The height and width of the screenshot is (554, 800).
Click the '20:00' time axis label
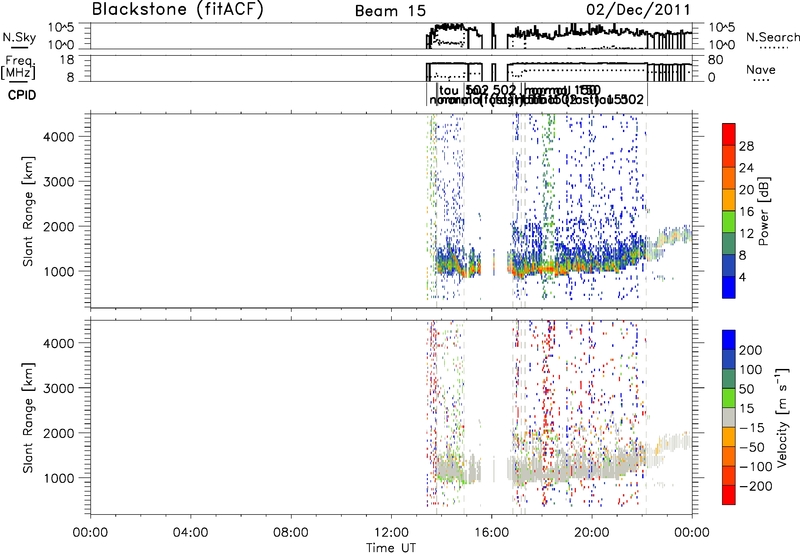[591, 533]
